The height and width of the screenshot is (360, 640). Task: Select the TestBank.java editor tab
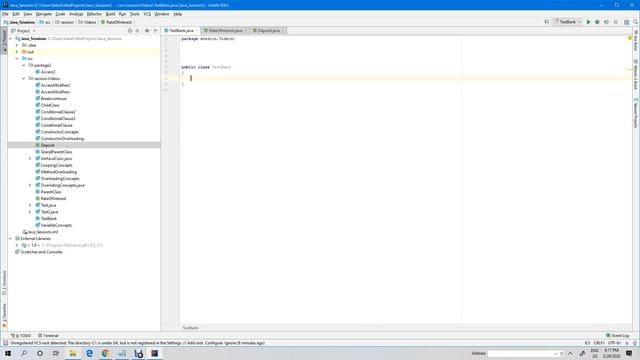pyautogui.click(x=181, y=31)
